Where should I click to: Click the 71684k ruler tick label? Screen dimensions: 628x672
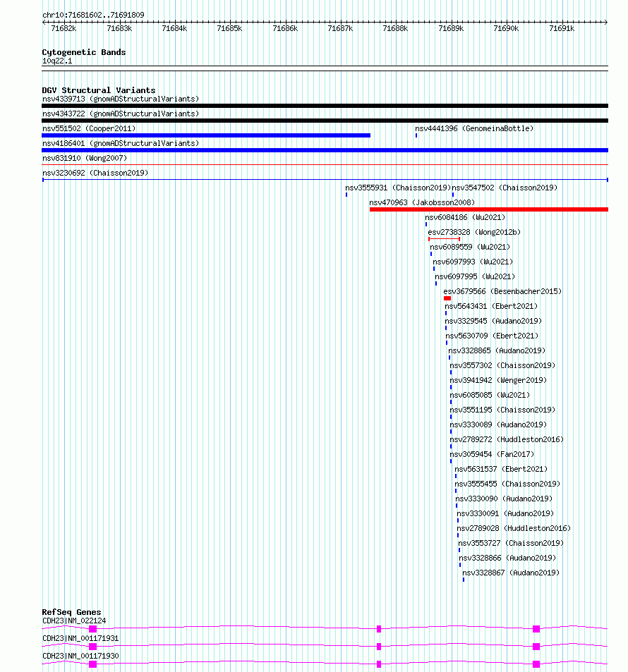[x=174, y=29]
